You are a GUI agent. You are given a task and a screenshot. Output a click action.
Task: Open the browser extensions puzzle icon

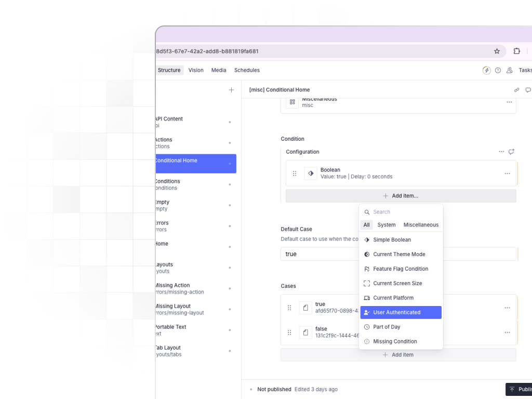516,51
